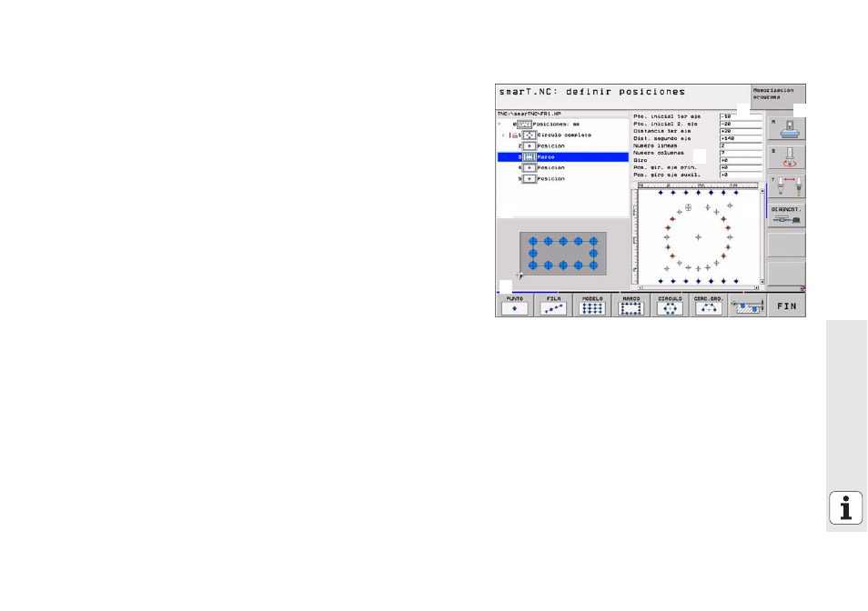Click the center point of the circle preview

pyautogui.click(x=698, y=237)
